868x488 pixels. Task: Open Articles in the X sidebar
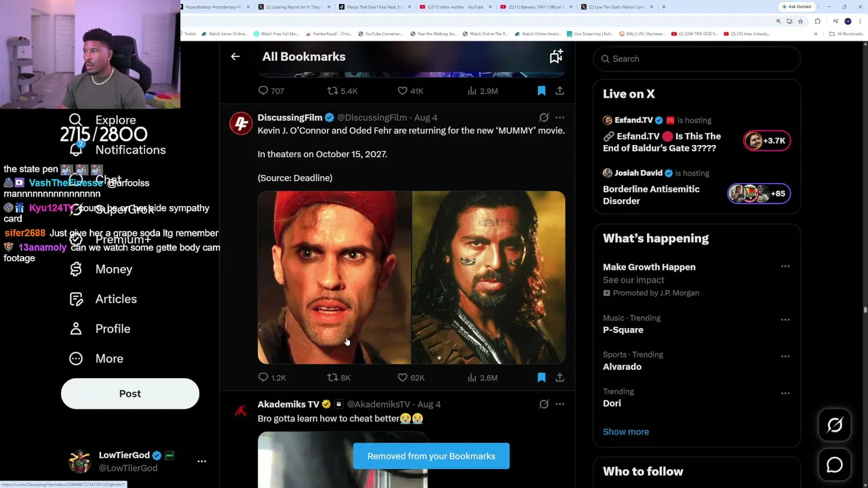103,299
